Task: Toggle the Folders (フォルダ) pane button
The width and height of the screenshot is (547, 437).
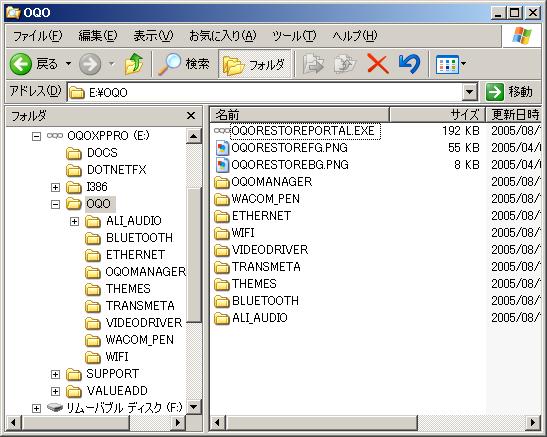Action: (254, 64)
